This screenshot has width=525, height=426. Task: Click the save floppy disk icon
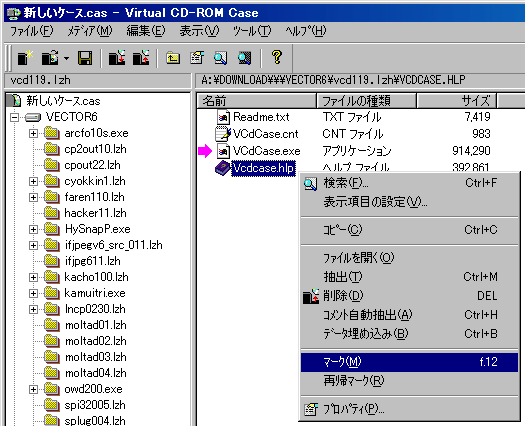pyautogui.click(x=85, y=58)
